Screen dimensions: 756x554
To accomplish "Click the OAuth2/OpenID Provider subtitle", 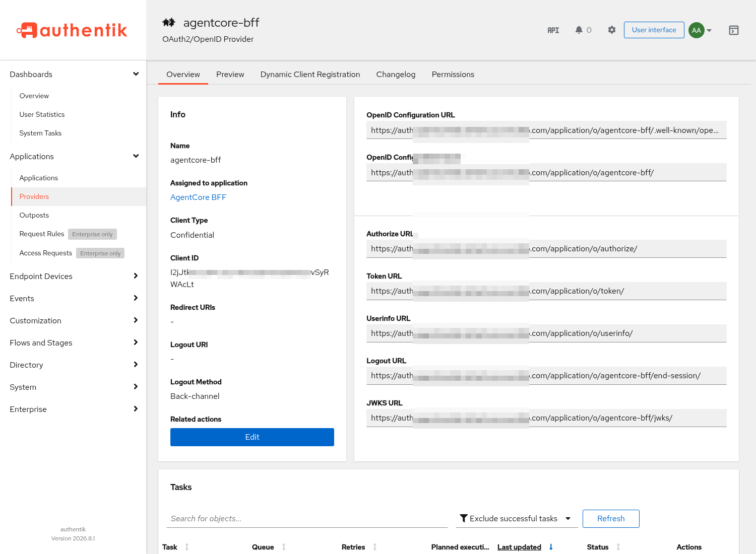I will click(x=208, y=39).
